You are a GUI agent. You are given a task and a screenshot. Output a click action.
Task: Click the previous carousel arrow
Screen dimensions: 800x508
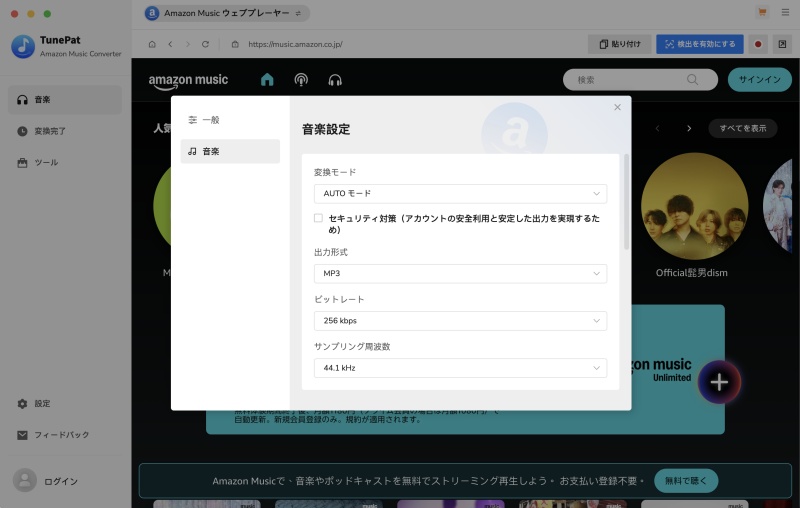click(657, 129)
